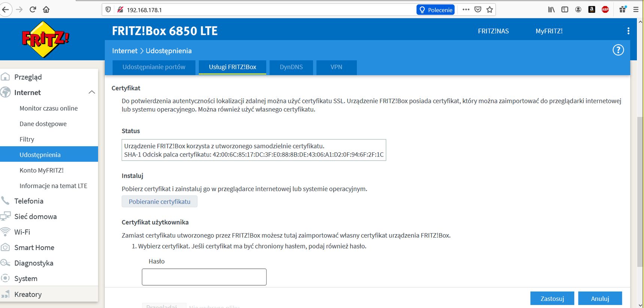Screen dimensions: 644x308
Task: Toggle the browser sidebar view
Action: 565,10
